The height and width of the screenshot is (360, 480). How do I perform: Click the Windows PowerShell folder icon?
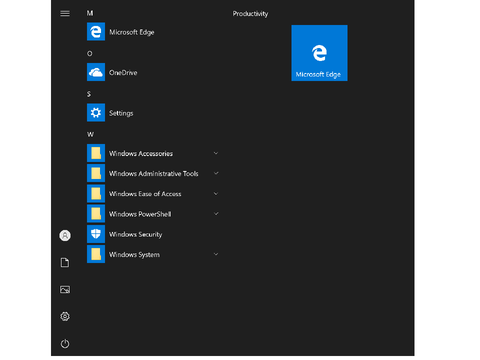coord(96,214)
